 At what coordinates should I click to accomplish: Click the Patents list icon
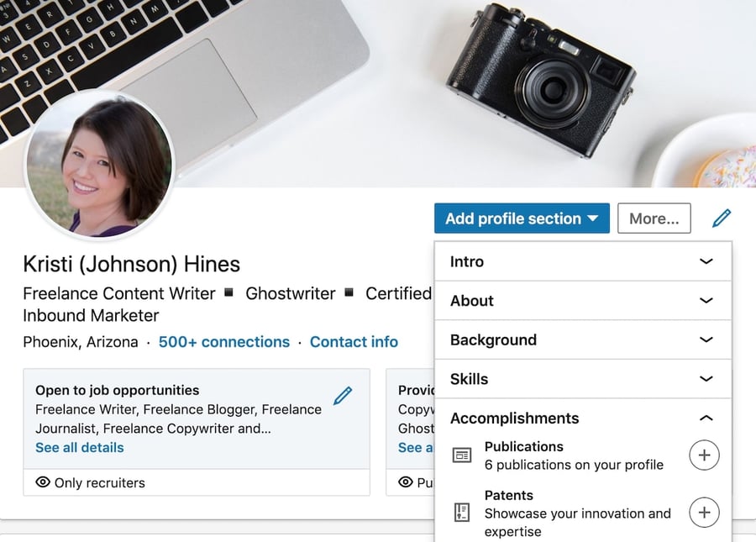pos(462,512)
